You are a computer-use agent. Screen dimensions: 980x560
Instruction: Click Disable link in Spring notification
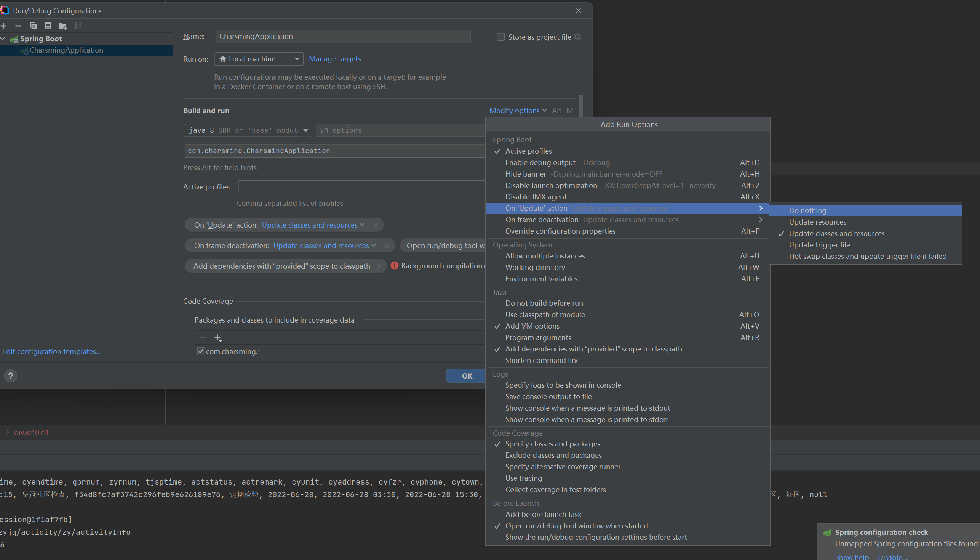click(x=892, y=556)
